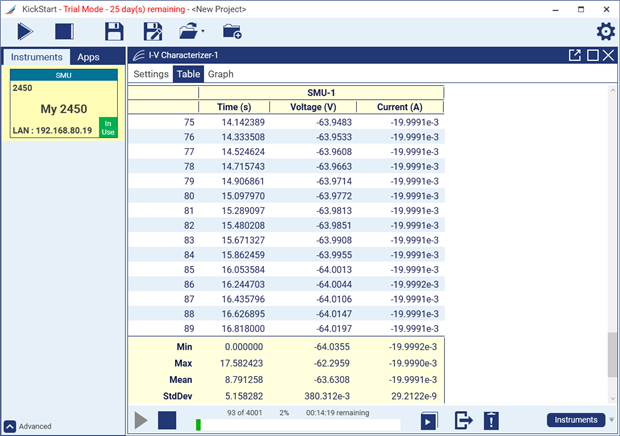Expand the Advanced panel chevron

click(x=9, y=426)
